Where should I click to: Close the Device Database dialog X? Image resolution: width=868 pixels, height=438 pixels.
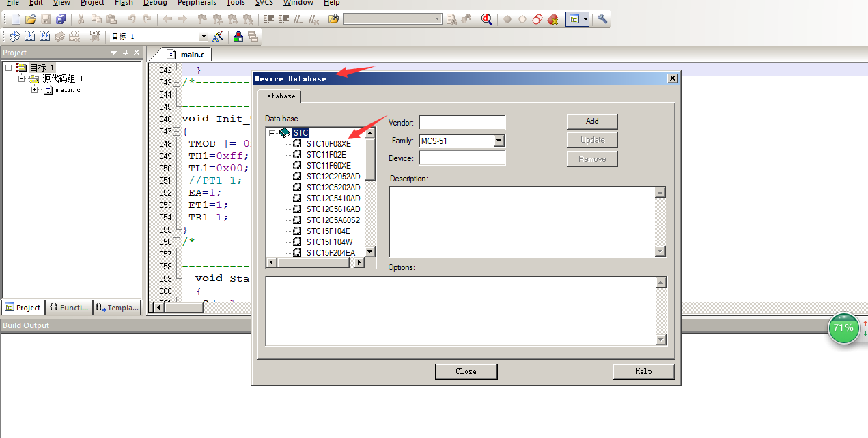tap(673, 78)
